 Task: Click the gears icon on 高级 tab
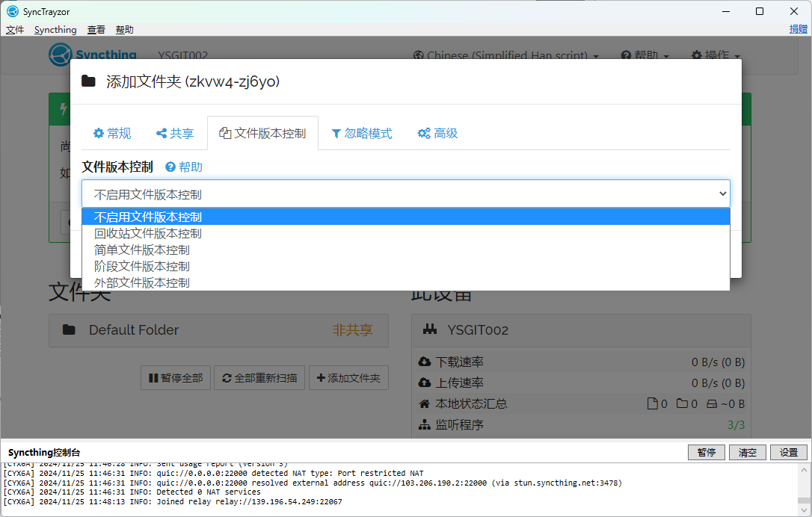point(424,134)
